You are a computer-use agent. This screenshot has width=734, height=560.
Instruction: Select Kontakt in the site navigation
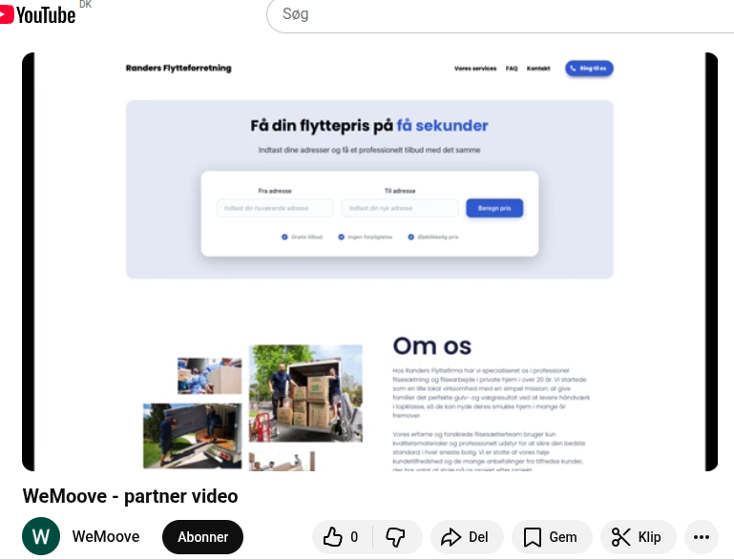click(538, 69)
